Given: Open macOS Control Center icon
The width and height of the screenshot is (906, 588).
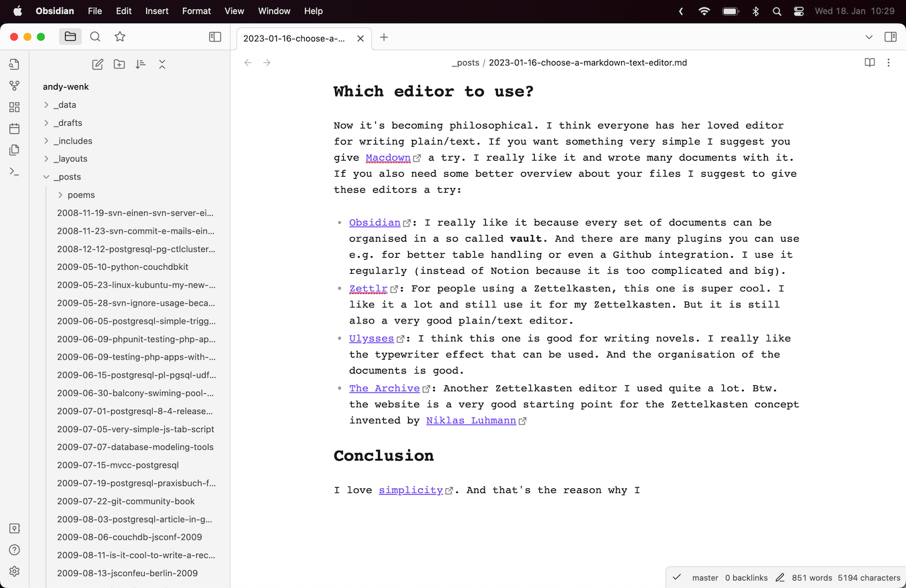Looking at the screenshot, I should coord(799,11).
